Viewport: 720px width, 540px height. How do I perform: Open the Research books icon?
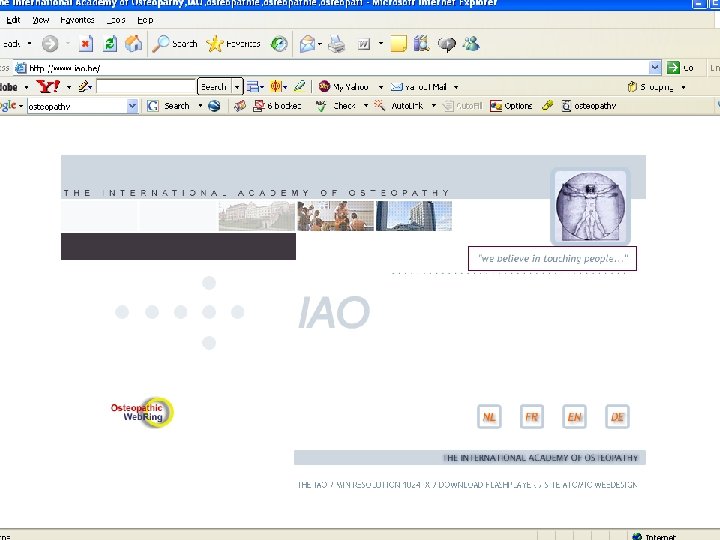421,44
